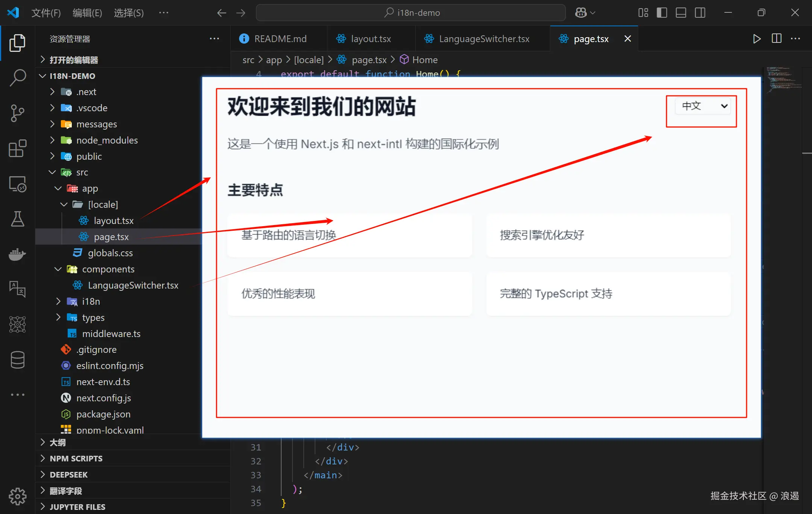Toggle the bottom panel visibility

681,13
